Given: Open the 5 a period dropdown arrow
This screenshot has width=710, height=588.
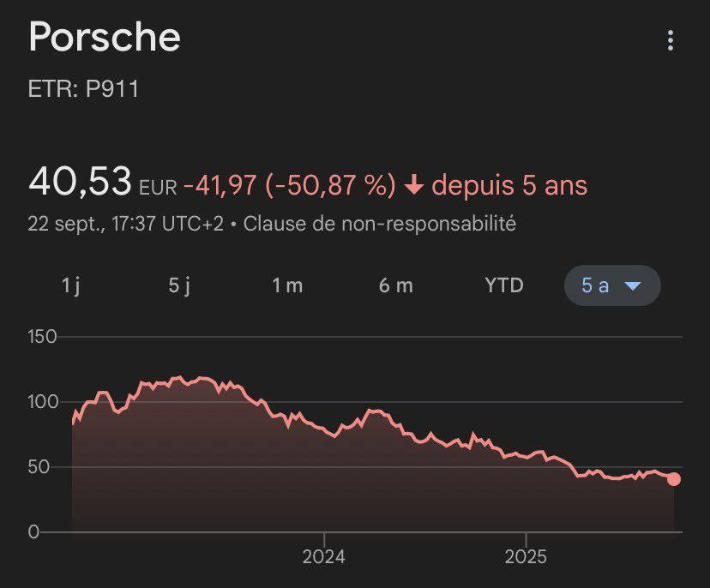Looking at the screenshot, I should [x=632, y=286].
